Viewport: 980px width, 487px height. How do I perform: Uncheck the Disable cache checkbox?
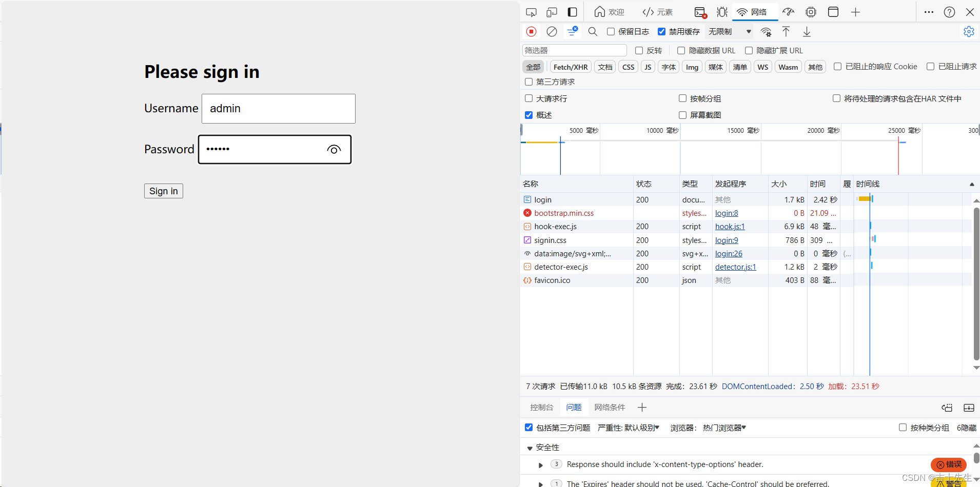(662, 32)
